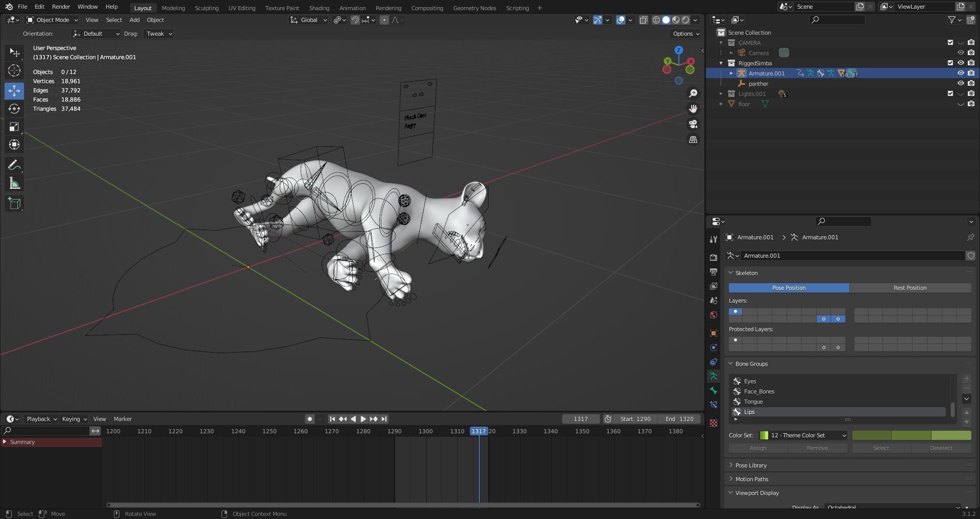Select the Cursor tool in toolbar
The width and height of the screenshot is (980, 519).
click(14, 70)
